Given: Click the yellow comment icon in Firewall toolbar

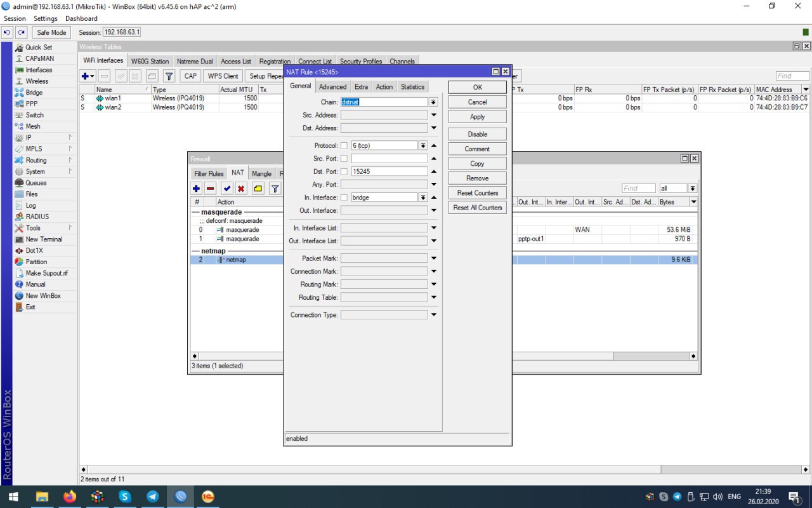Looking at the screenshot, I should [x=258, y=188].
